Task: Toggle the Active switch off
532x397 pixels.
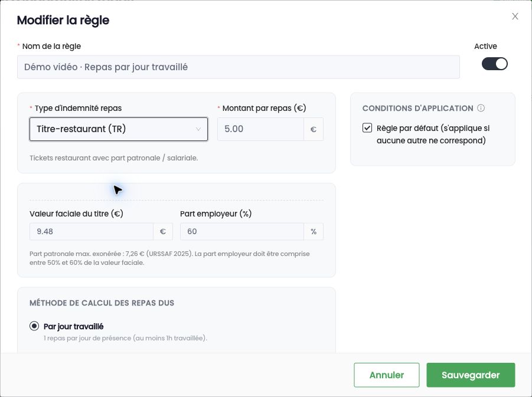Action: [494, 64]
